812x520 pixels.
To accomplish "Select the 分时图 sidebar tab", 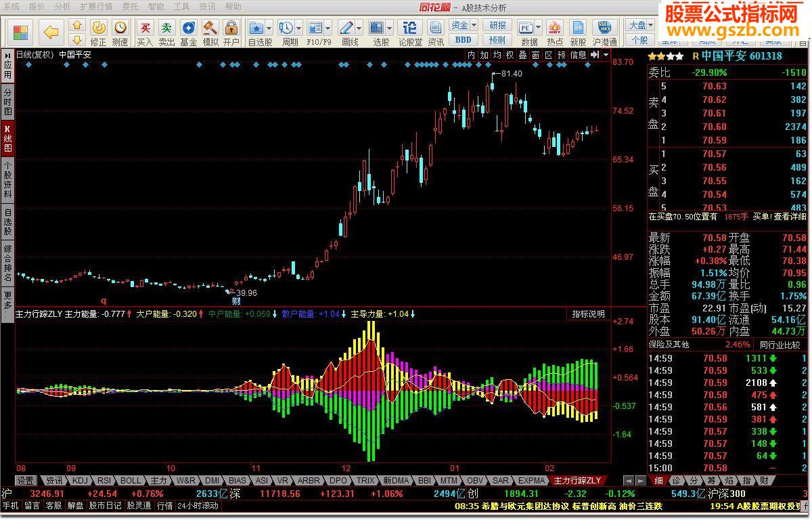I will click(7, 101).
